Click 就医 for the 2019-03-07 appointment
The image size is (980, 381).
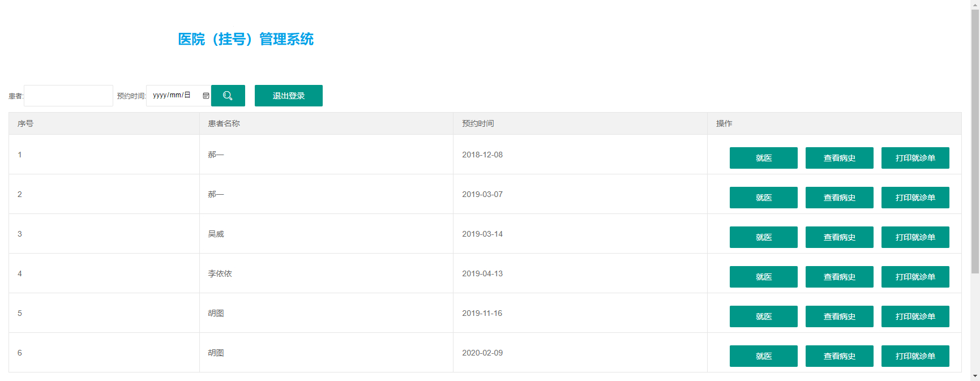(x=763, y=198)
